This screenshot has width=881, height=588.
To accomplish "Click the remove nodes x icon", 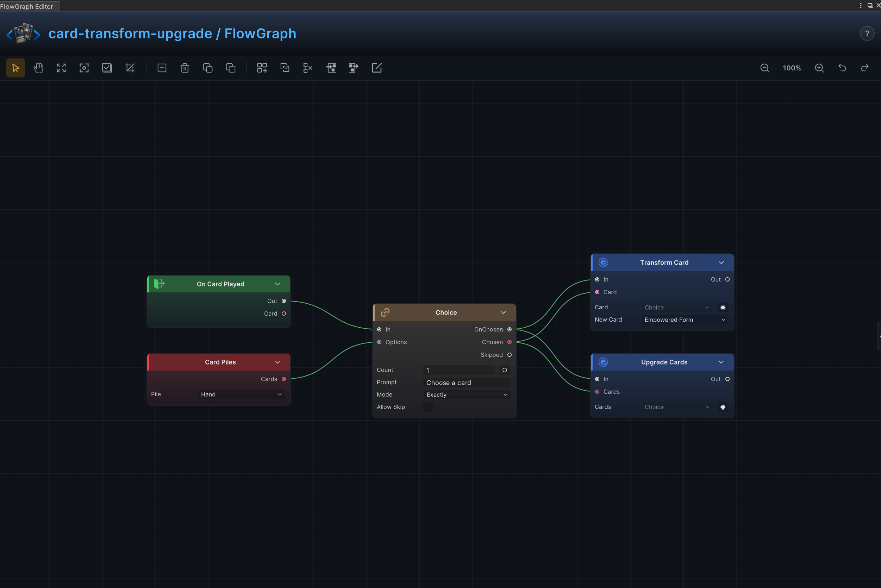I will point(308,68).
